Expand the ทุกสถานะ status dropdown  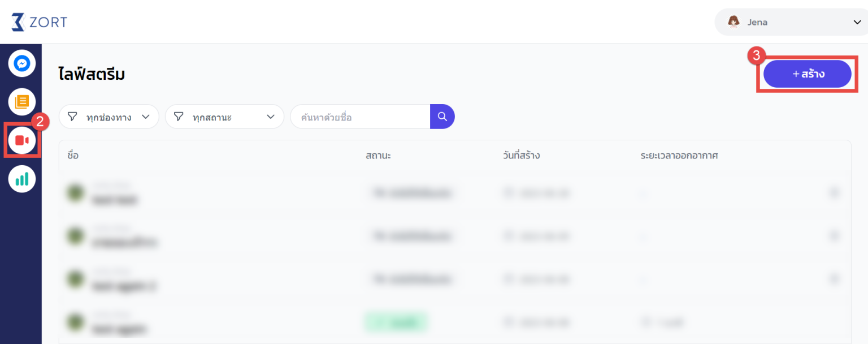click(x=270, y=117)
